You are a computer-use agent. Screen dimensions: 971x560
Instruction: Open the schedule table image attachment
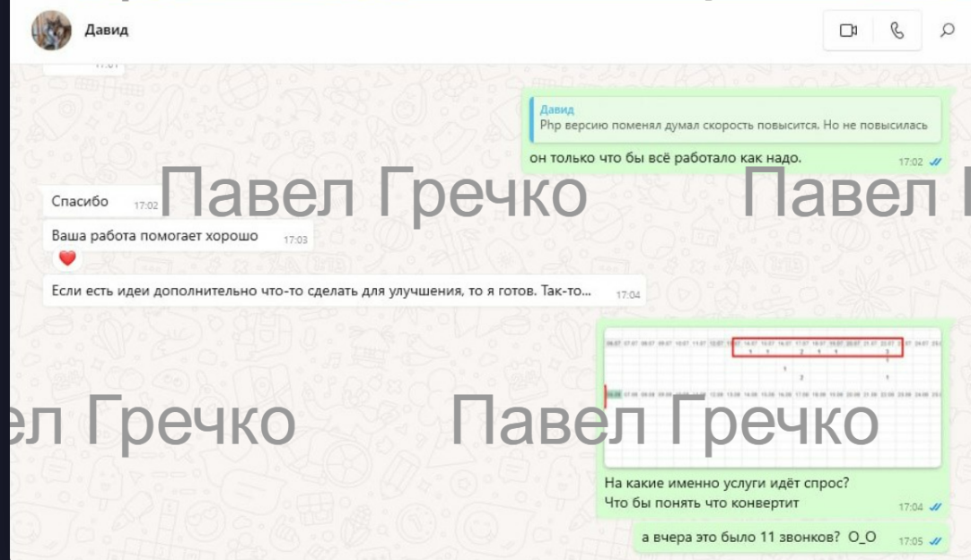[x=773, y=398]
